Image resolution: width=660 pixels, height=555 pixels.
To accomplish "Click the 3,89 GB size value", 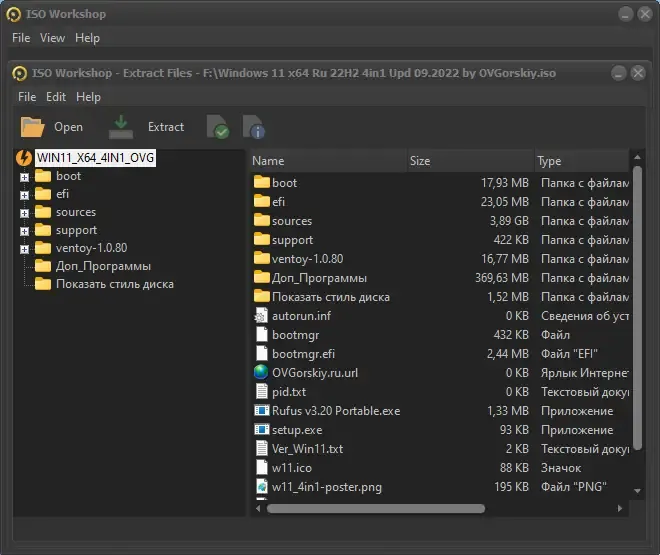I will pos(509,220).
